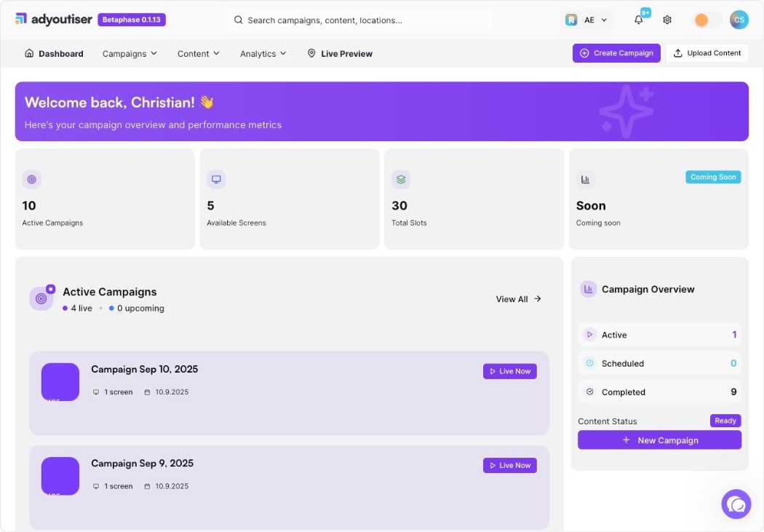Open settings via the gear icon
This screenshot has height=532, width=764.
tap(667, 20)
